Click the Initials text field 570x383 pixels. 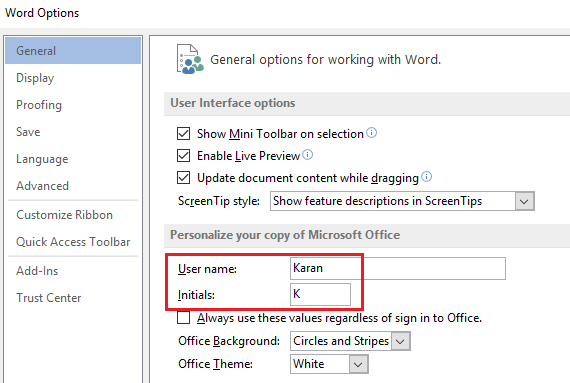coord(320,294)
